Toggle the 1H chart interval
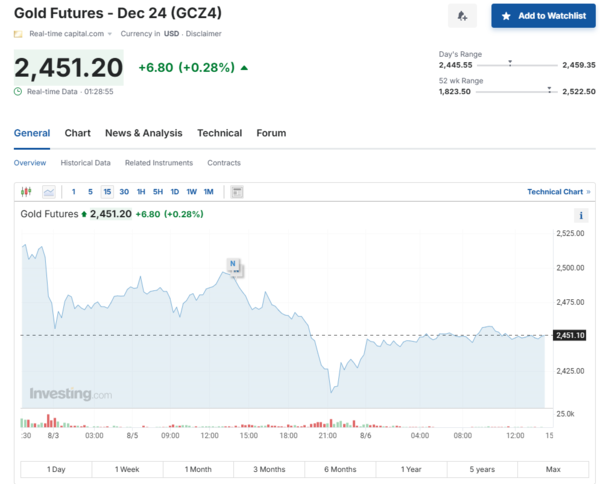 141,192
